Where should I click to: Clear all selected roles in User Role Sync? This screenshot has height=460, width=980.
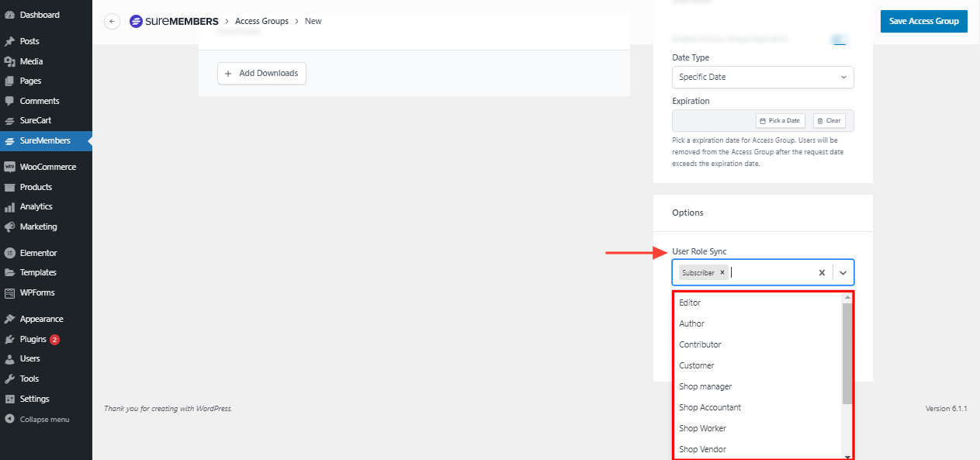click(822, 273)
